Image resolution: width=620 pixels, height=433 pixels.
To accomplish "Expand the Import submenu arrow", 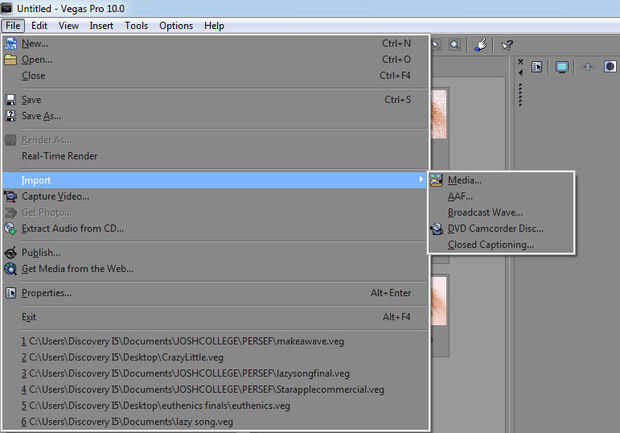I will (x=421, y=180).
